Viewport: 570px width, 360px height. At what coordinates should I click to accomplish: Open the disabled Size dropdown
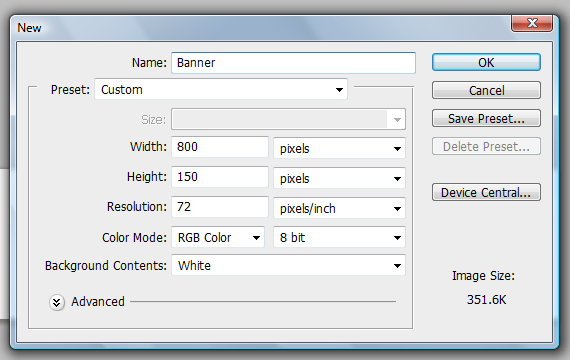(289, 119)
